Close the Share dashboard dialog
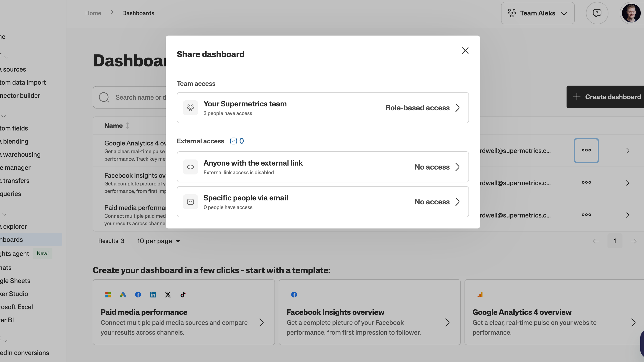This screenshot has height=362, width=644. click(x=465, y=51)
